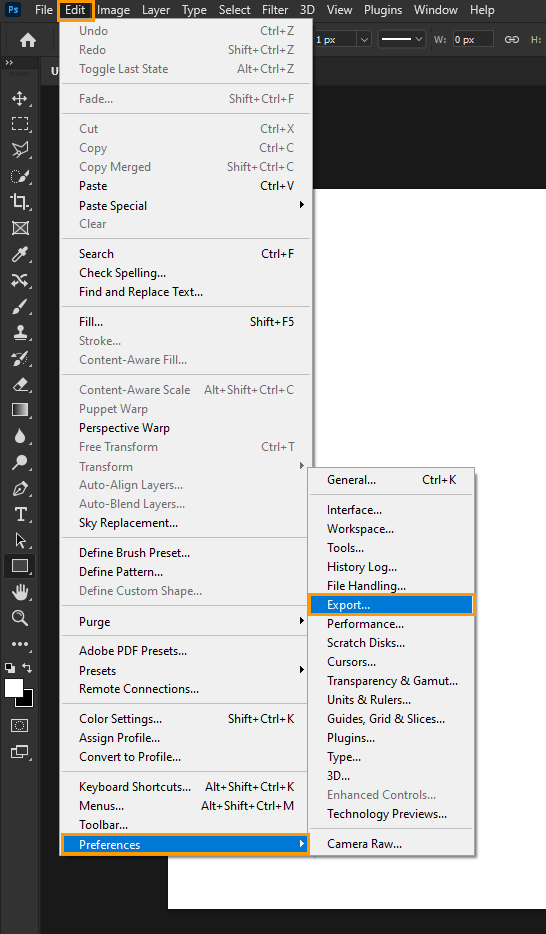Open the stroke width dropdown

tap(364, 39)
